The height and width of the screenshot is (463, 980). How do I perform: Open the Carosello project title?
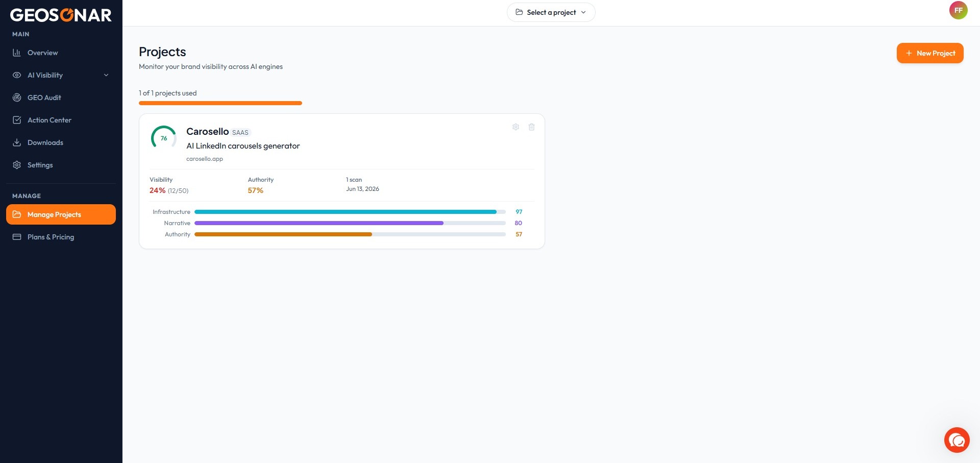click(207, 132)
